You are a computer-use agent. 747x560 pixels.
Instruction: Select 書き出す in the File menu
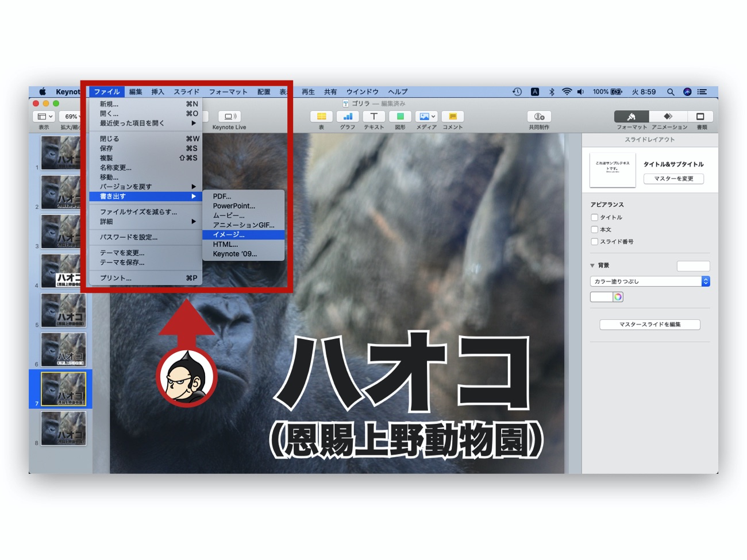coord(147,196)
